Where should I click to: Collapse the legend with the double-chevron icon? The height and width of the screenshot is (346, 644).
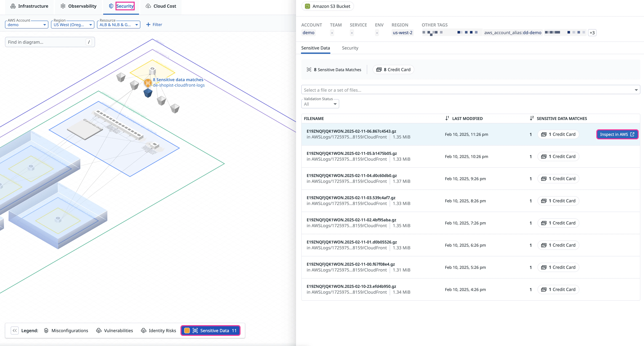pos(15,330)
